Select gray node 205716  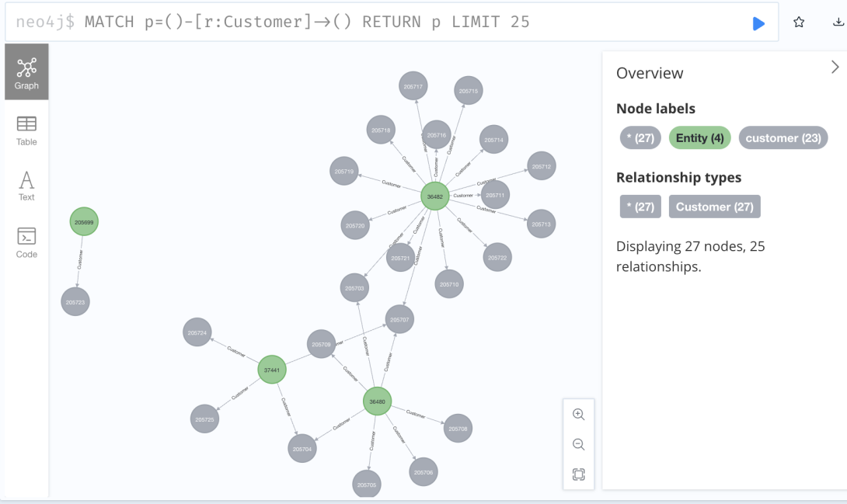point(437,135)
